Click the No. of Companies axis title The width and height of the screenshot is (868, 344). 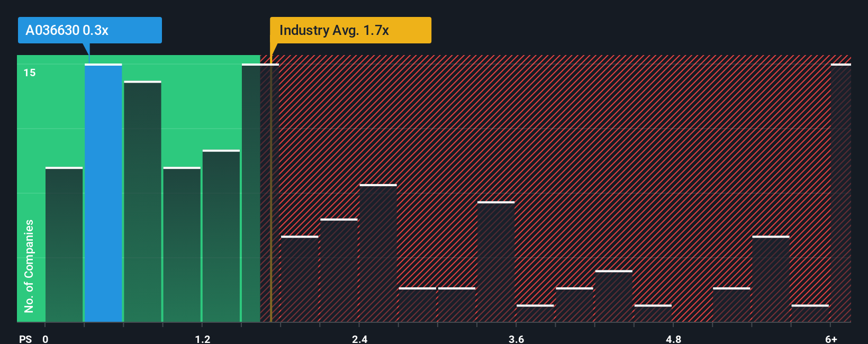click(x=29, y=266)
